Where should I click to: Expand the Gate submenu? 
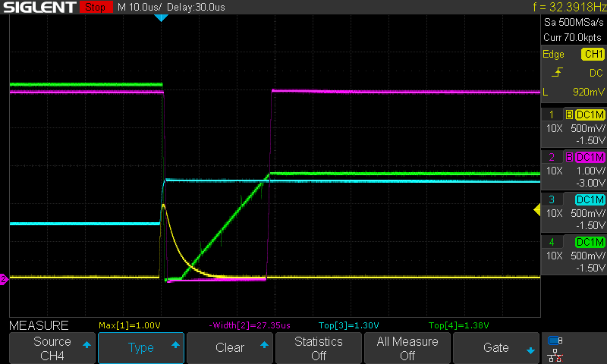(x=496, y=348)
